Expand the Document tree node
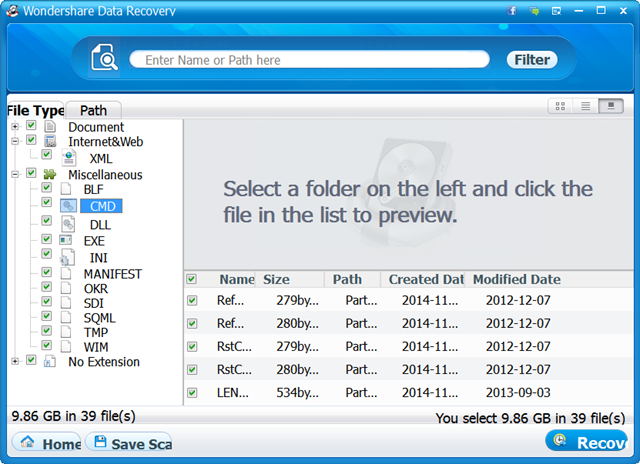The width and height of the screenshot is (640, 464). pyautogui.click(x=15, y=127)
